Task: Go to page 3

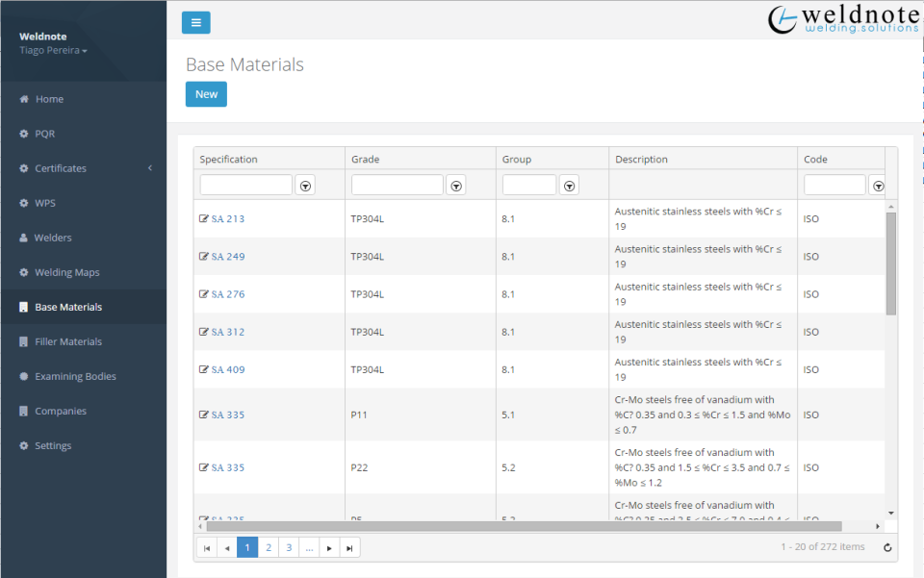Action: (289, 547)
